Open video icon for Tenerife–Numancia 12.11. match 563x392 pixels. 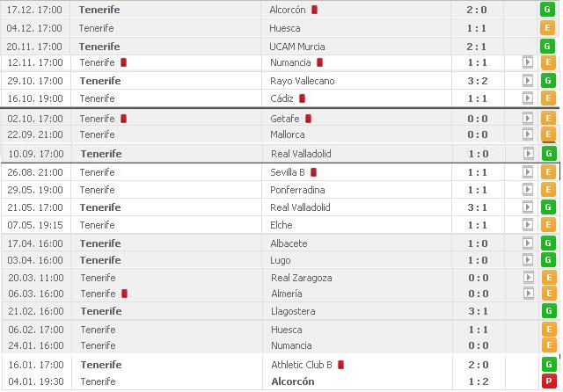tap(528, 62)
